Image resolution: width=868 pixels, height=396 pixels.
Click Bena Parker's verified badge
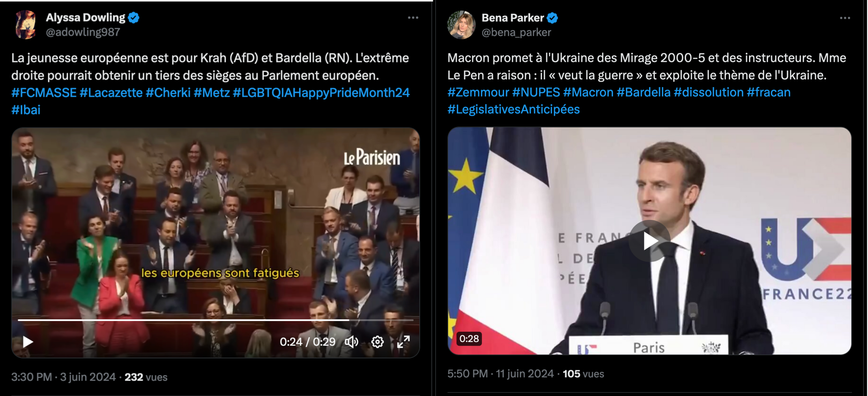tap(552, 18)
